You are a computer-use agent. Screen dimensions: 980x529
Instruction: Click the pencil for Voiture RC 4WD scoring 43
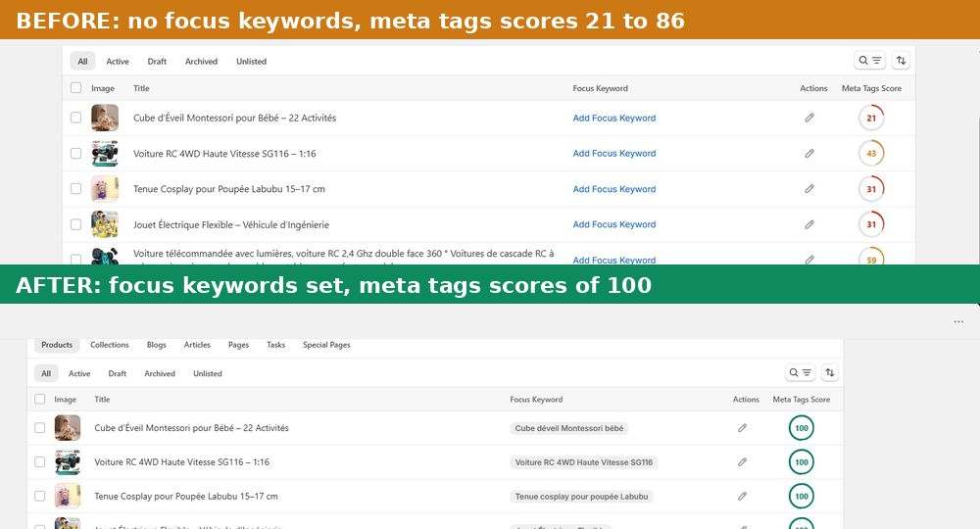[x=809, y=153]
